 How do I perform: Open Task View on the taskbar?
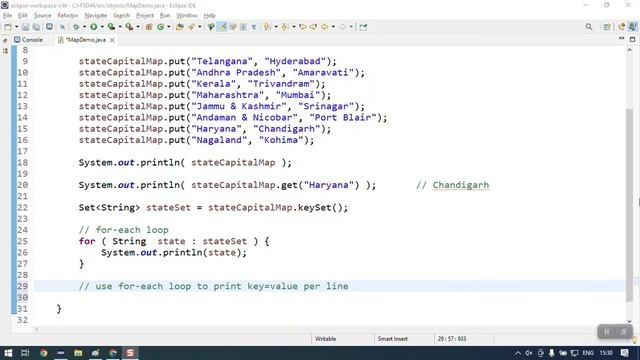pyautogui.click(x=25, y=353)
